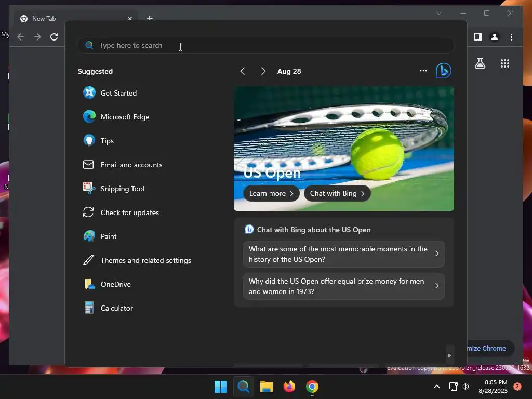This screenshot has height=399, width=532.
Task: Open Google apps grid icon
Action: (505, 63)
